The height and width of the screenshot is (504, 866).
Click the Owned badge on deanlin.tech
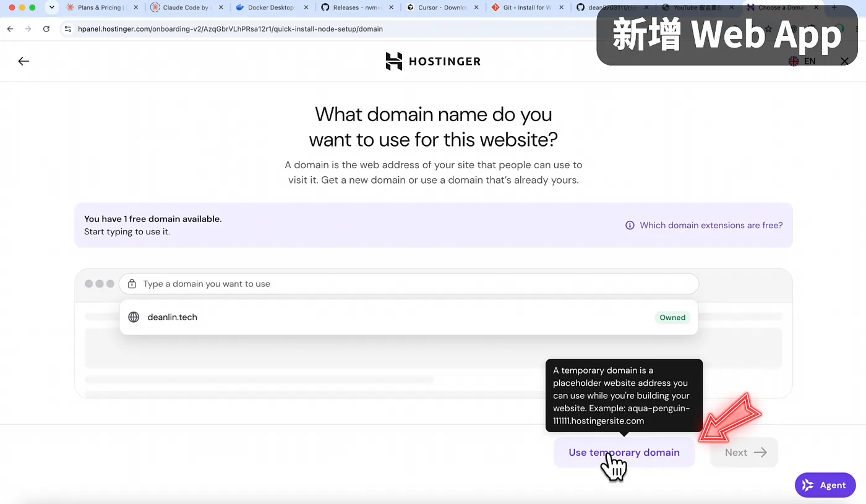(672, 317)
